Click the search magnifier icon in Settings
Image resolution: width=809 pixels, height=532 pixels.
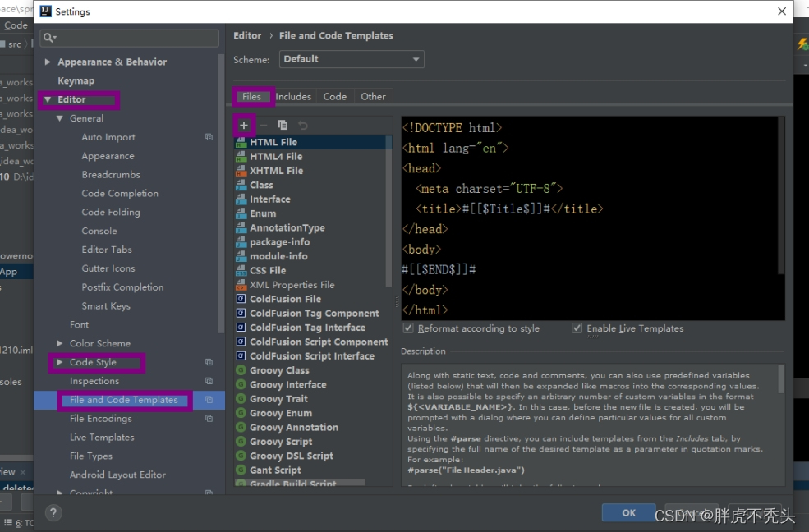click(49, 38)
